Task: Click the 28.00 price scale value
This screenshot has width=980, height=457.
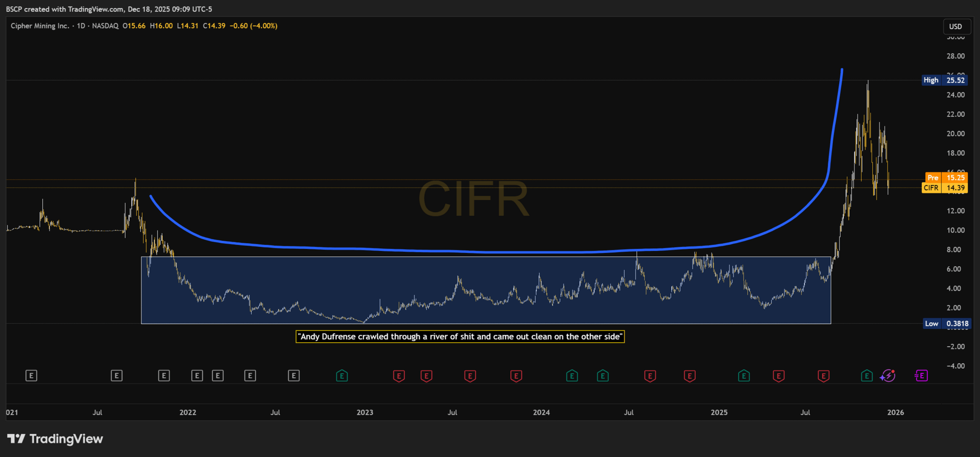Action: 955,56
